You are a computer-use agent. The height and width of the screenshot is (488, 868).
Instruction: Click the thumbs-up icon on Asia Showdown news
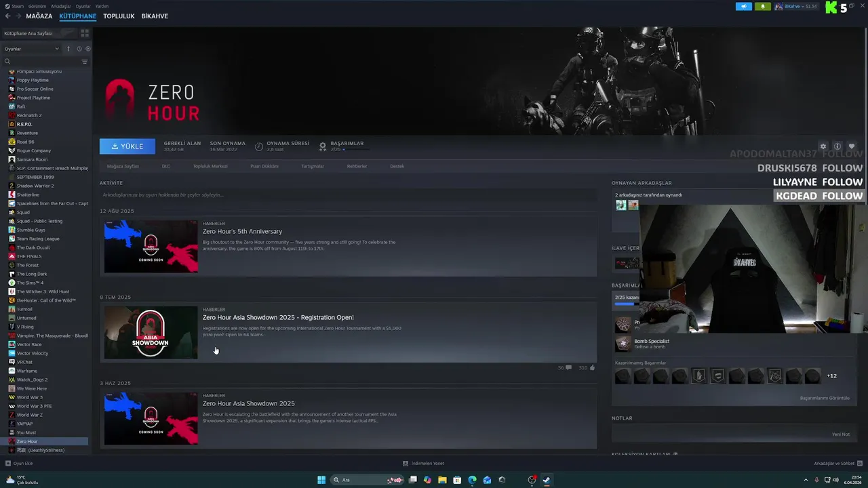592,367
